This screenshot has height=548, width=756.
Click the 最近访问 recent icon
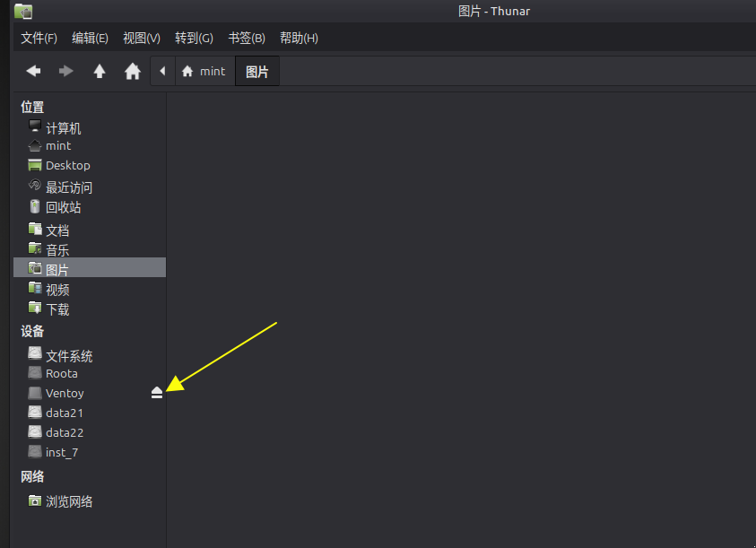(35, 186)
